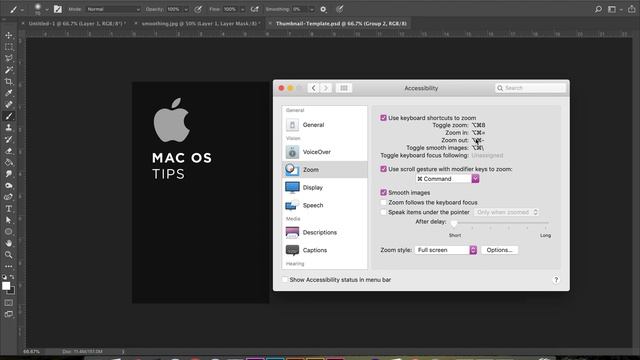Select the Type tool

9,209
